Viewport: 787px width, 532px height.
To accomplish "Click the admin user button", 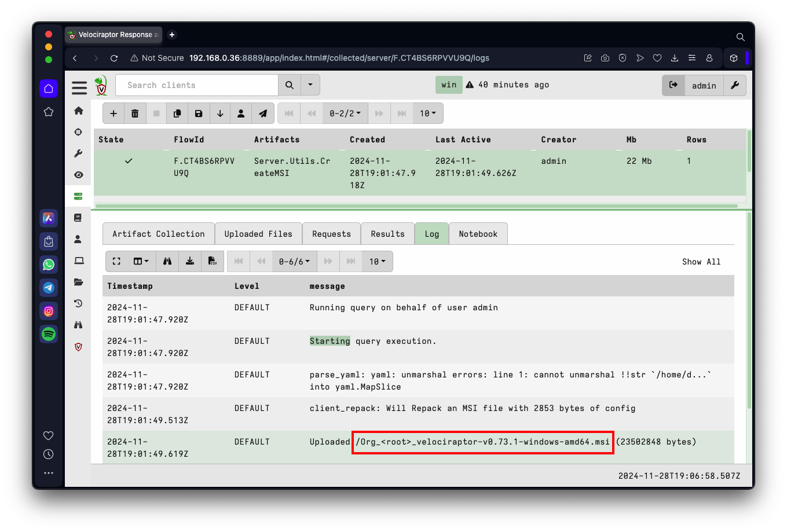I will coord(704,86).
